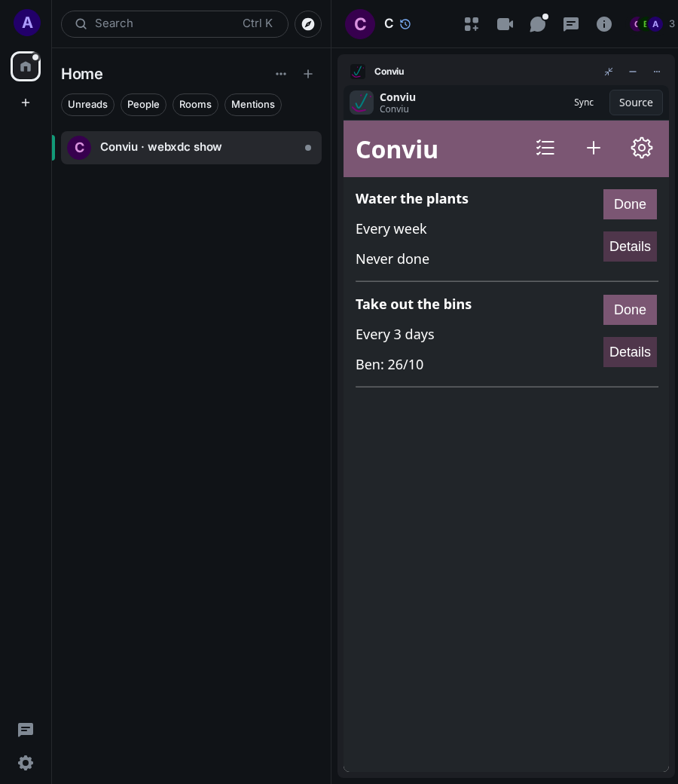Click the Sync link
Image resolution: width=678 pixels, height=784 pixels.
(584, 103)
